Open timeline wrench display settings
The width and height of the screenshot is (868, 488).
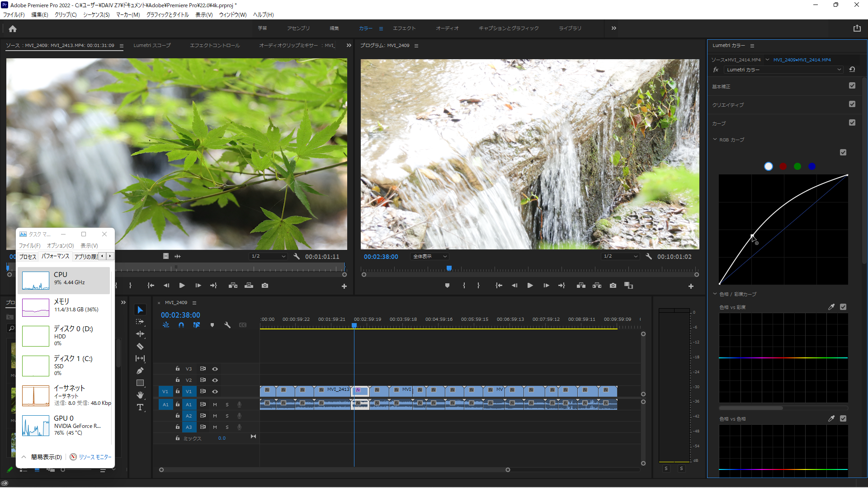point(227,325)
